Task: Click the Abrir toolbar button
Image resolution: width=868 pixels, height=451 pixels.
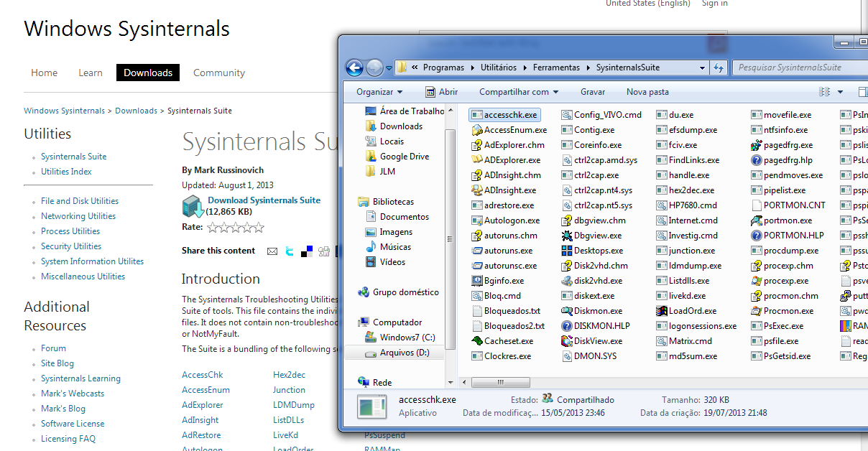Action: point(441,92)
